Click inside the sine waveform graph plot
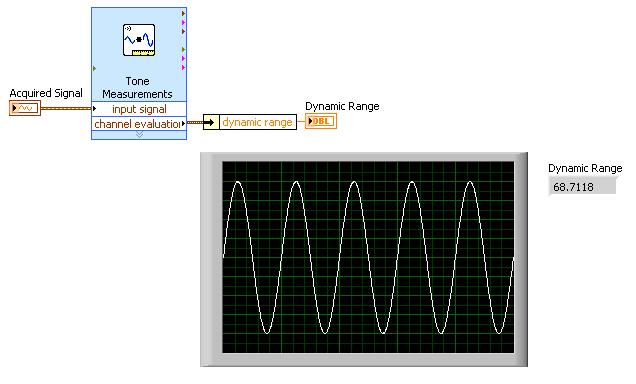This screenshot has width=636, height=384. [368, 257]
